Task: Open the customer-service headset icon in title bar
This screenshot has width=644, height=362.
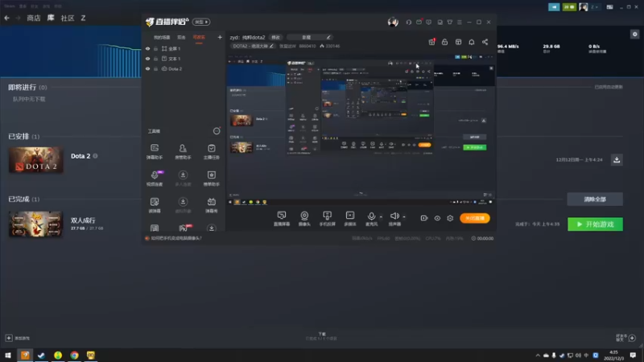Action: [409, 23]
